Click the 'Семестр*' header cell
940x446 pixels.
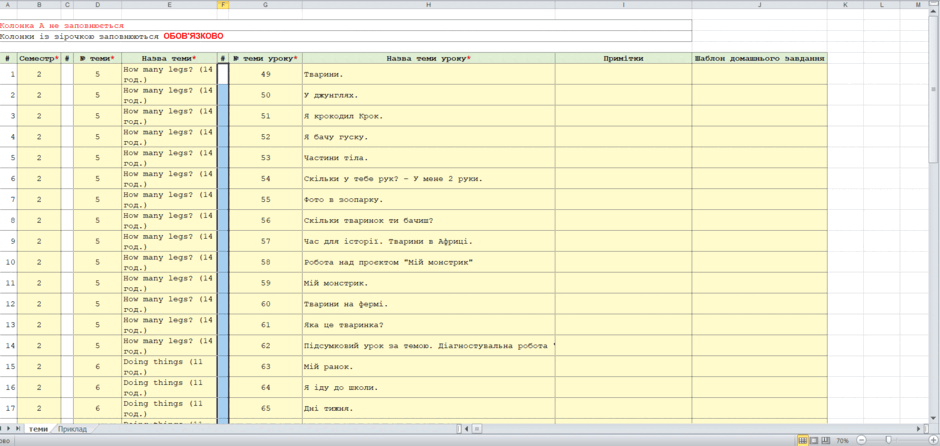click(39, 58)
